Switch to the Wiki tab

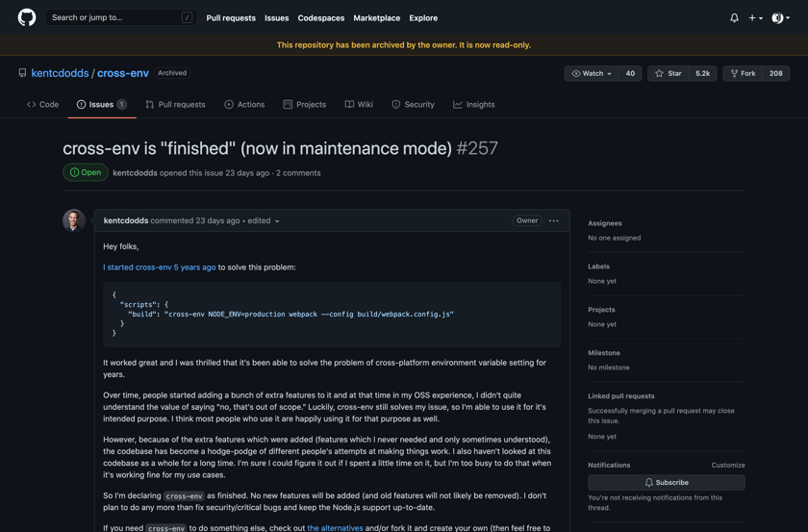coord(359,104)
